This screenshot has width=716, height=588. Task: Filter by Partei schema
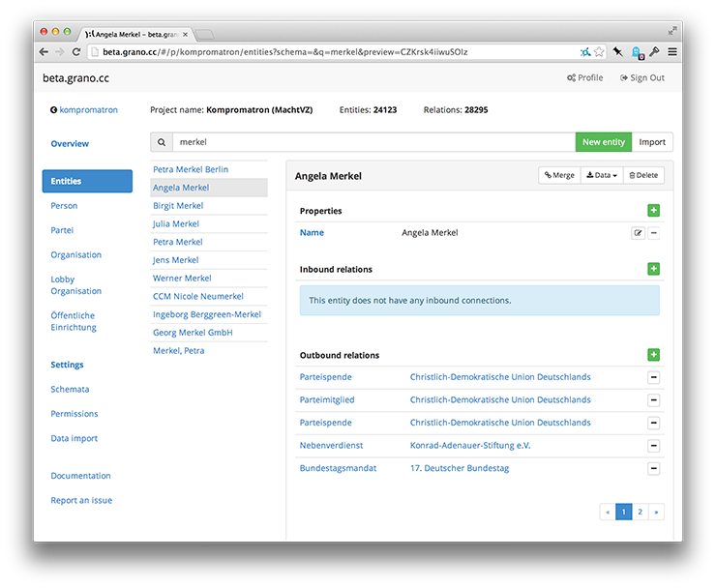pyautogui.click(x=62, y=230)
